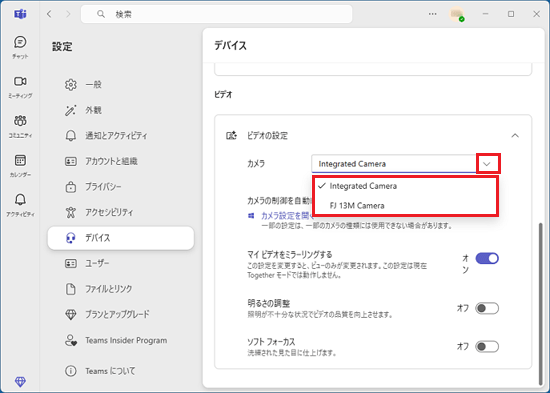This screenshot has width=550, height=393.
Task: Turn off マイ ビデオをミラーリングする toggle
Action: tap(487, 259)
